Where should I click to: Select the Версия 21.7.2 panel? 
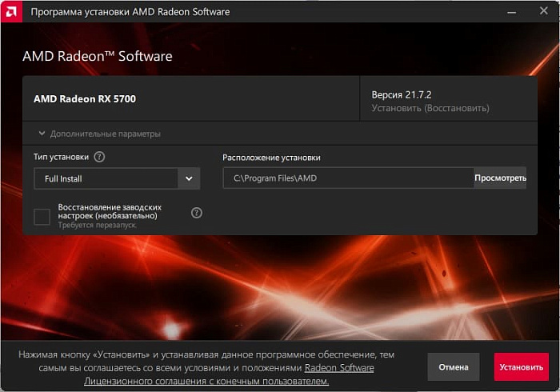click(449, 98)
